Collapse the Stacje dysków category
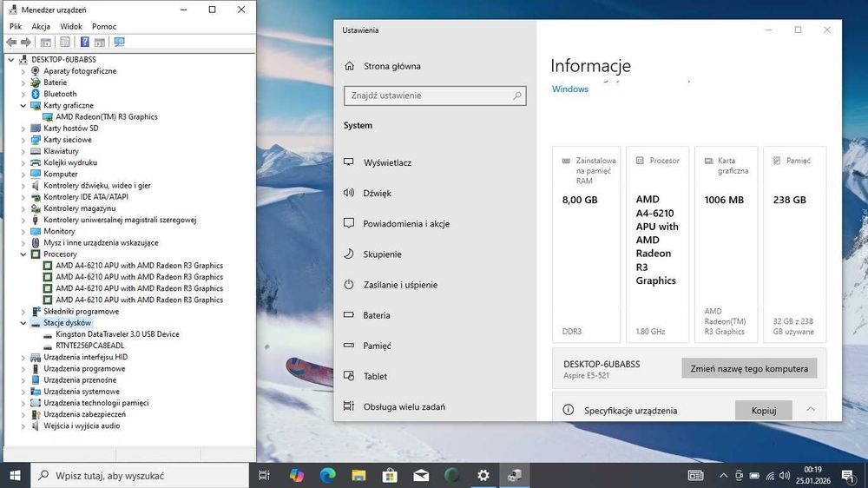 23,323
